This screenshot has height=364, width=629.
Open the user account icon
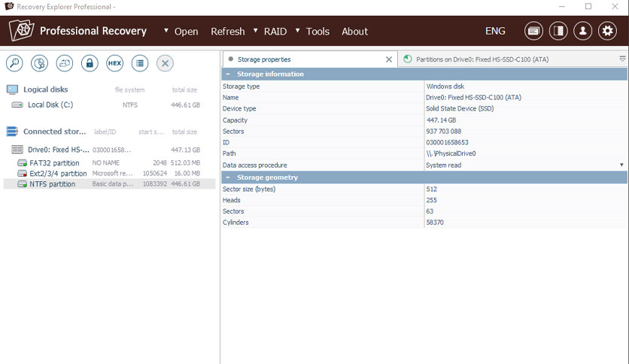tap(583, 31)
